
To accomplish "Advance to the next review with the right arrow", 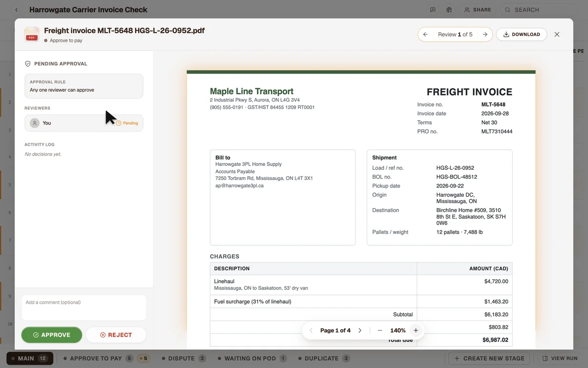I will [485, 34].
